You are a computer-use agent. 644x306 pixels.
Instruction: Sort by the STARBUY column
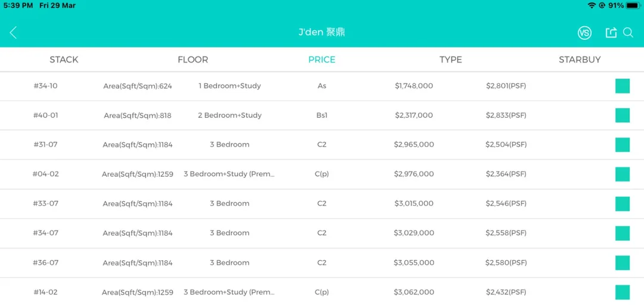580,60
